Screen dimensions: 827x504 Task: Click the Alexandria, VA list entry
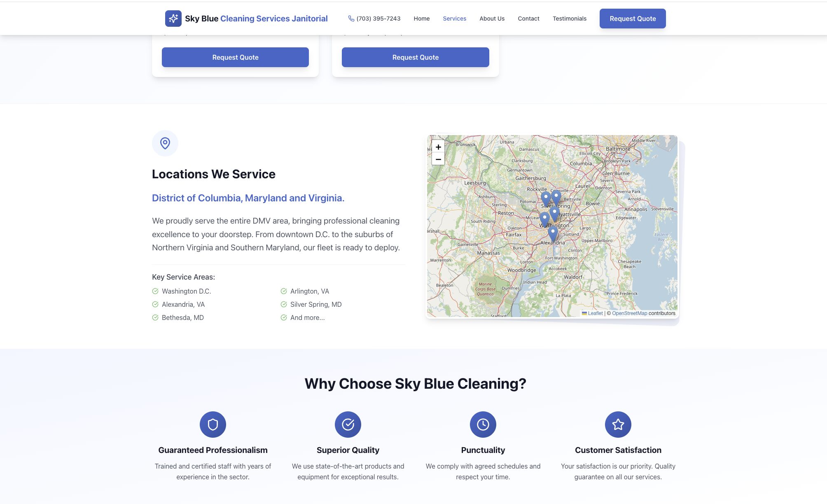click(x=183, y=304)
